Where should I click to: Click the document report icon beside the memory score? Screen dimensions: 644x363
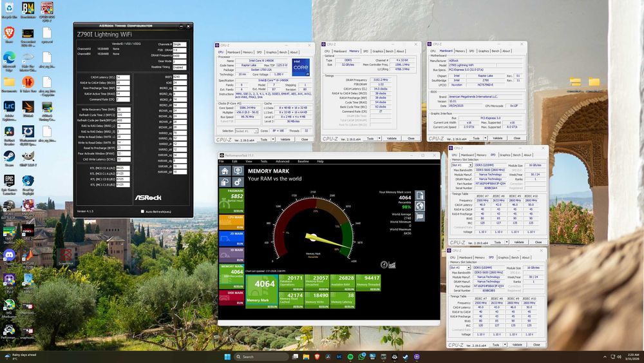click(x=419, y=195)
